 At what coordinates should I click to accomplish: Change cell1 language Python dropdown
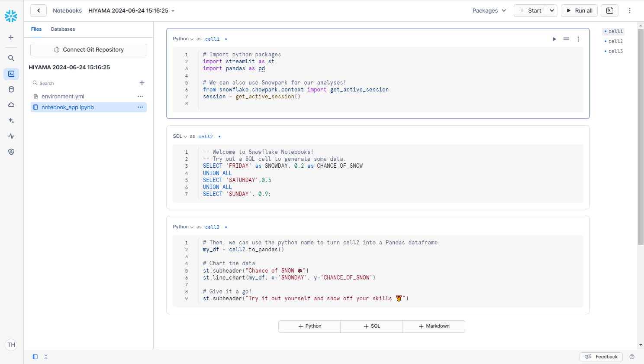pyautogui.click(x=183, y=39)
